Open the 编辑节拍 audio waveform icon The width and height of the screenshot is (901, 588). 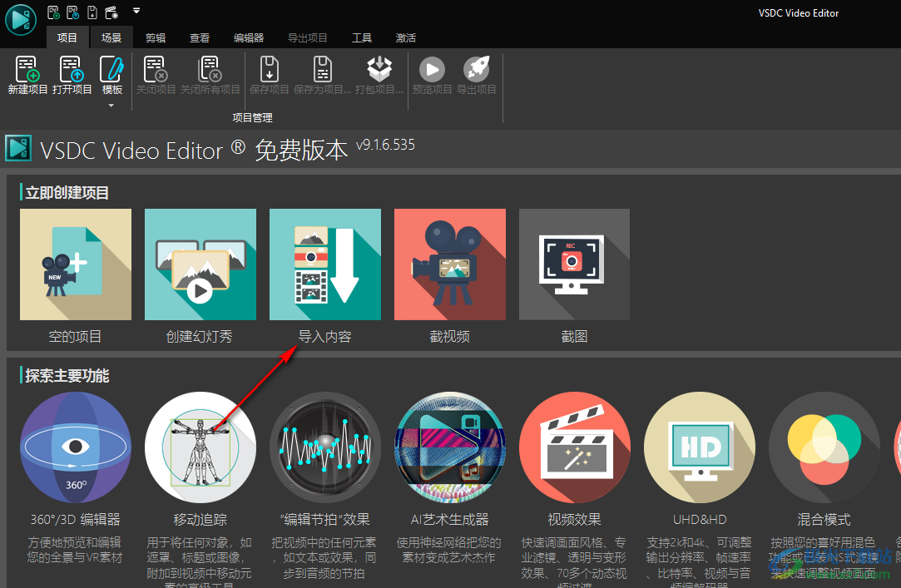point(324,447)
